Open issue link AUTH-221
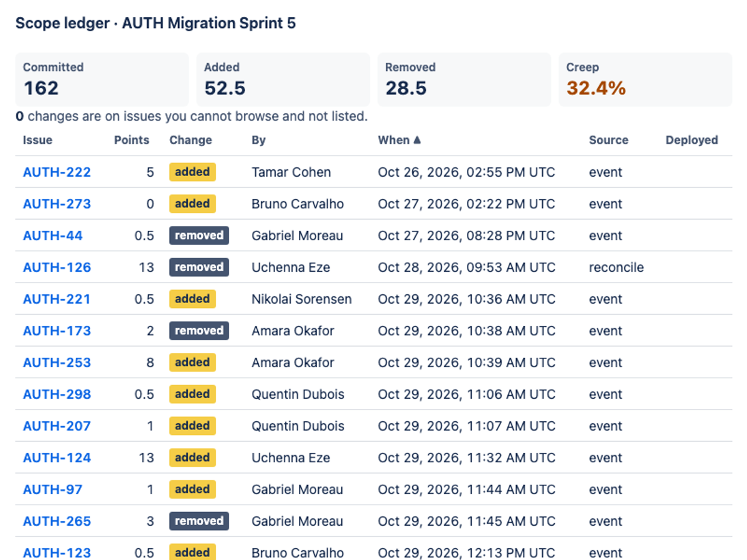 57,299
